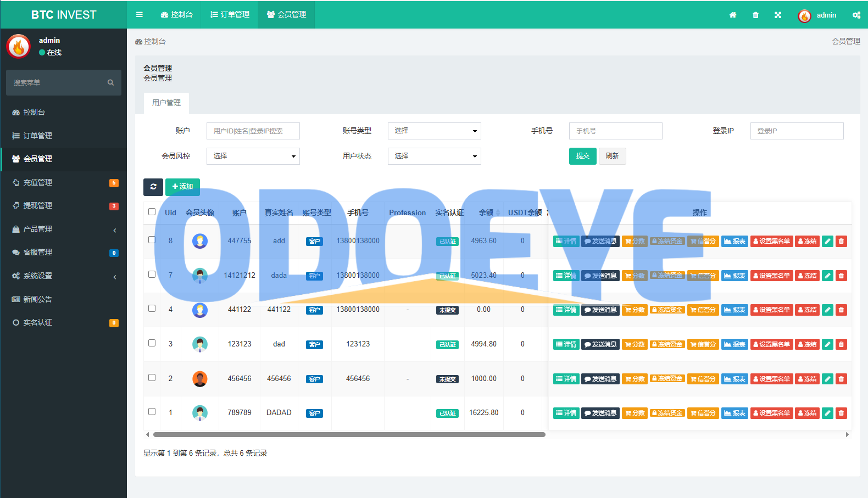The width and height of the screenshot is (868, 498).
Task: Select the 用户管理 tab
Action: (x=166, y=103)
